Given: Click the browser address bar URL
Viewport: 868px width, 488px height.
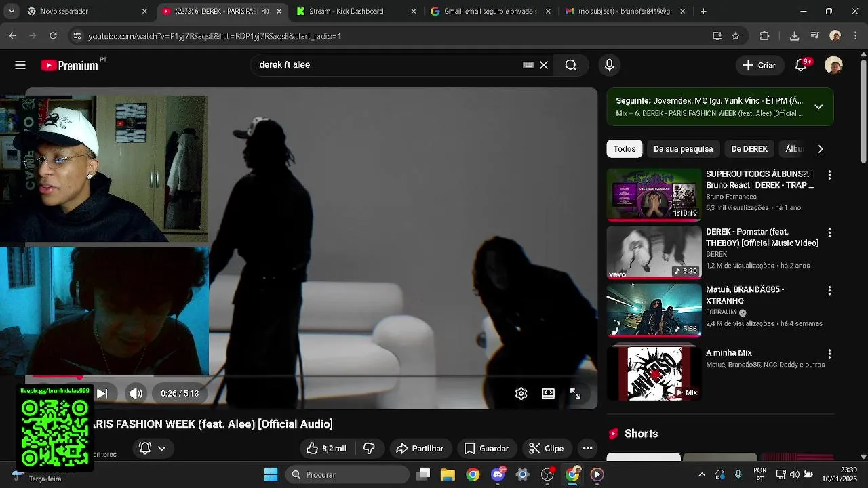Looking at the screenshot, I should (215, 36).
